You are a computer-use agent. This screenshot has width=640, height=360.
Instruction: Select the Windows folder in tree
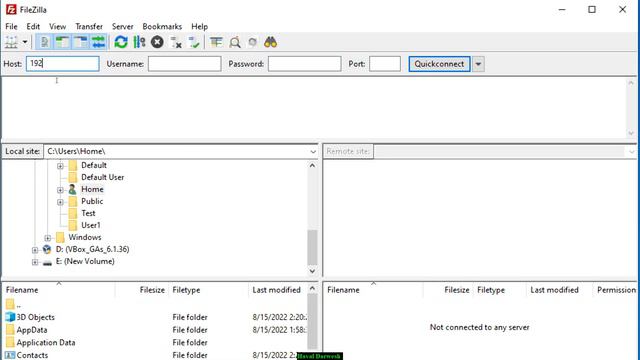[x=84, y=237]
